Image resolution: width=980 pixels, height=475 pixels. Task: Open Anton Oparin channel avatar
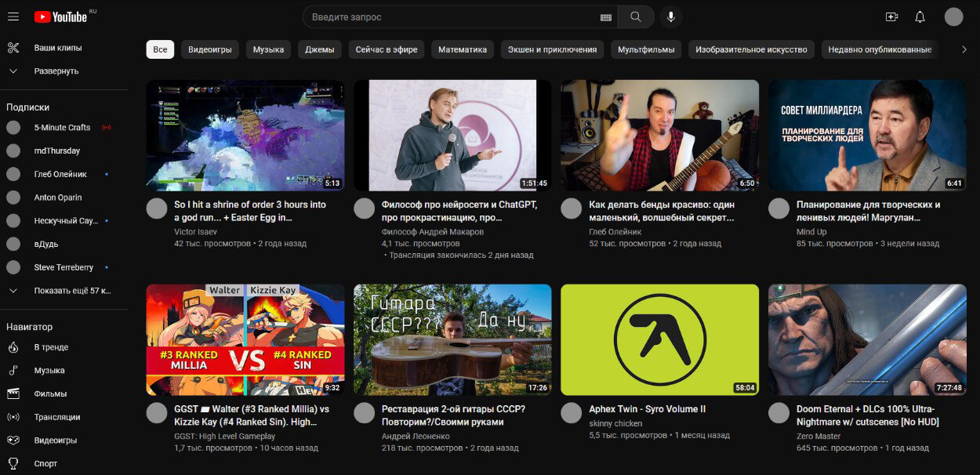(x=13, y=198)
